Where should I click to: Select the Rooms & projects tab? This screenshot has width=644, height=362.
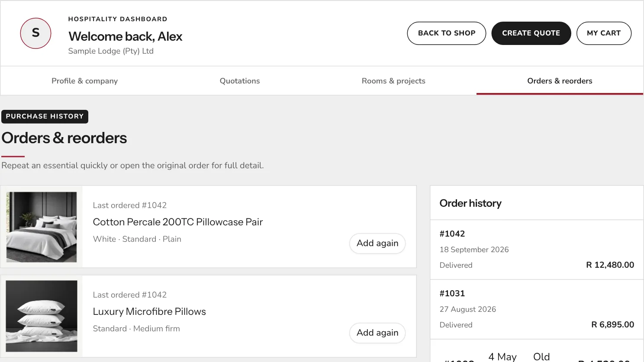pos(393,81)
